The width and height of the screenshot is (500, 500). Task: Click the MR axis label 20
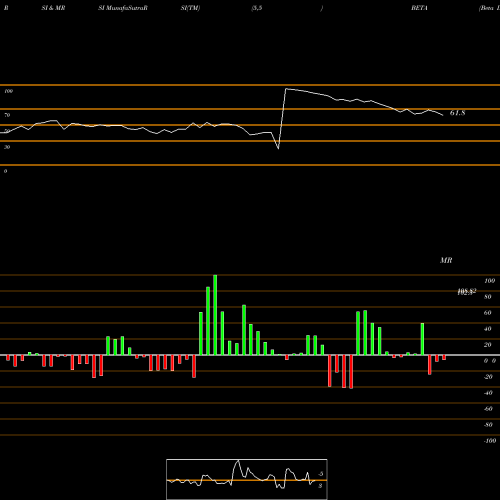[488, 345]
